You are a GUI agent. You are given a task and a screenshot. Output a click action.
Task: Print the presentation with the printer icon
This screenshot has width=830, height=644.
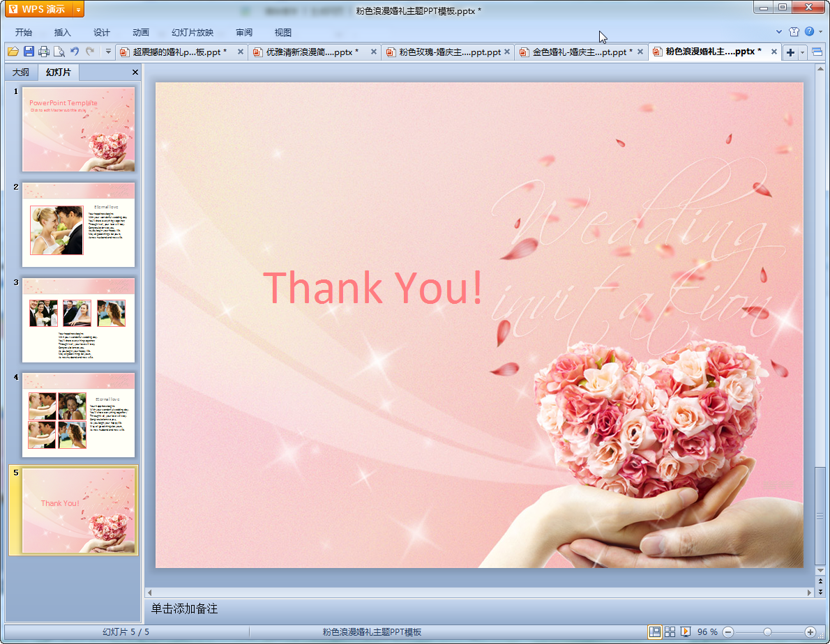coord(44,52)
